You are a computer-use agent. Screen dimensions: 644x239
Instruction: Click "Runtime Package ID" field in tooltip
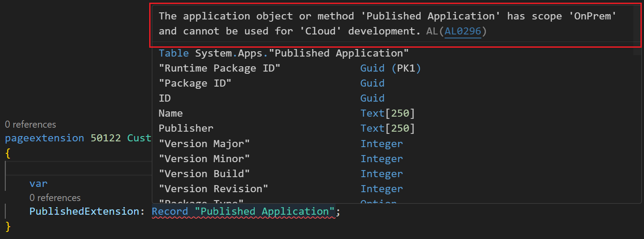coord(219,68)
